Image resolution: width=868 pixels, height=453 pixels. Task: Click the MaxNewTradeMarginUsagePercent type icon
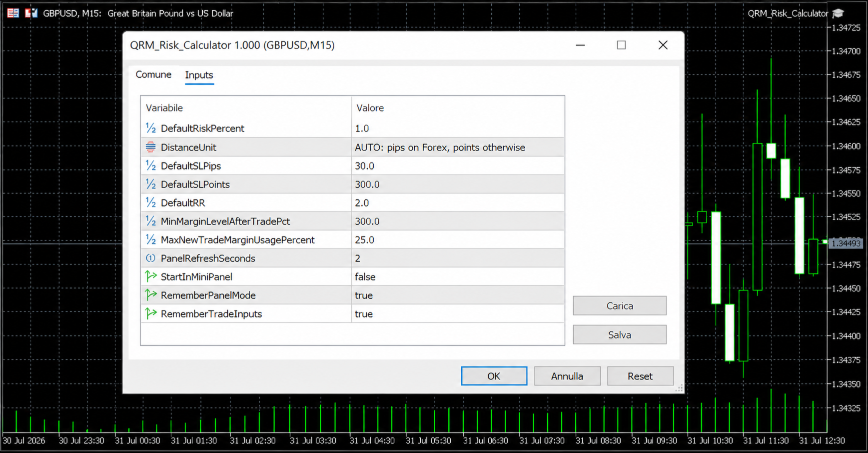tap(150, 239)
